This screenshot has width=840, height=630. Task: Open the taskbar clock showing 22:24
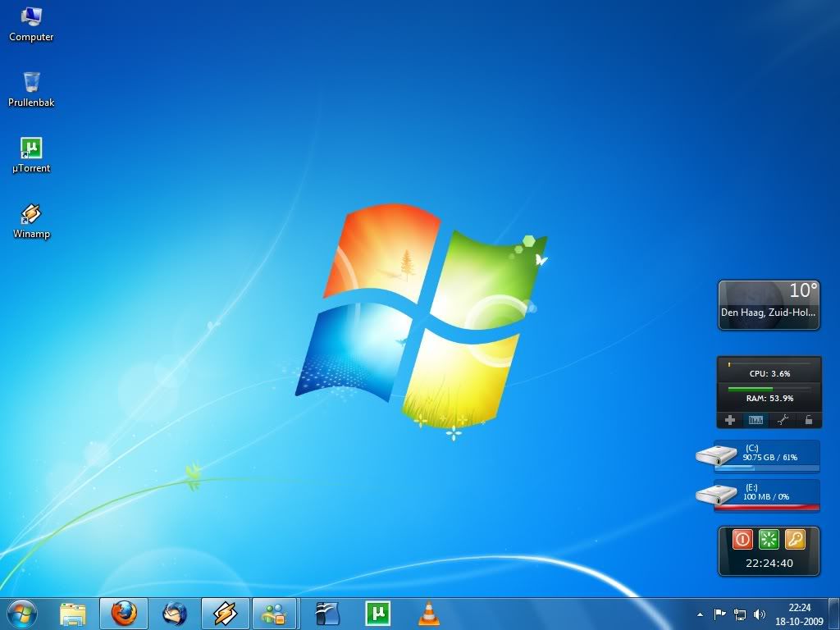799,614
